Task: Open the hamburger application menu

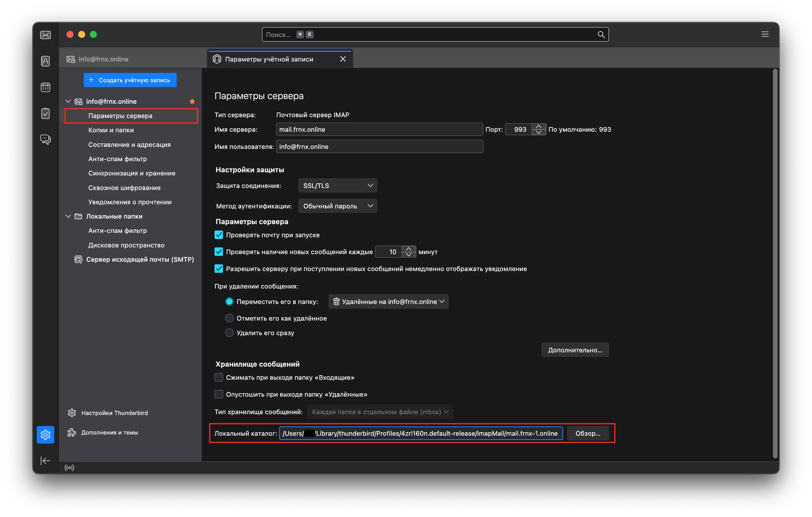Action: click(x=765, y=34)
